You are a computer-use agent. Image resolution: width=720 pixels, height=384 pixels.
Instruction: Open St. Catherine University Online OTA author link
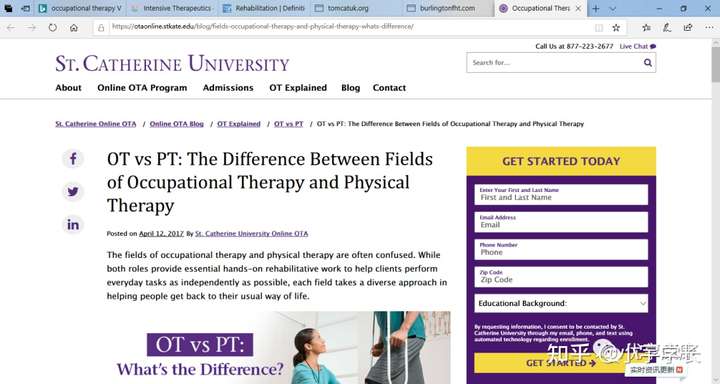coord(252,233)
